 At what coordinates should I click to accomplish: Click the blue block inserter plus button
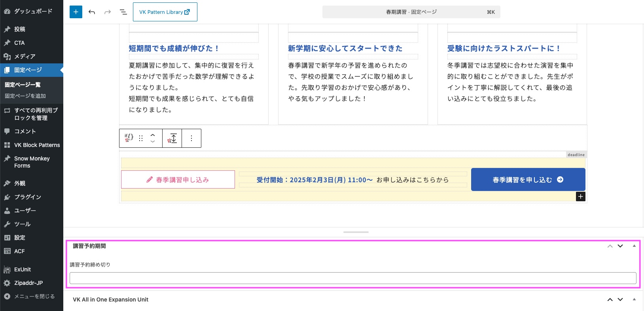tap(76, 12)
